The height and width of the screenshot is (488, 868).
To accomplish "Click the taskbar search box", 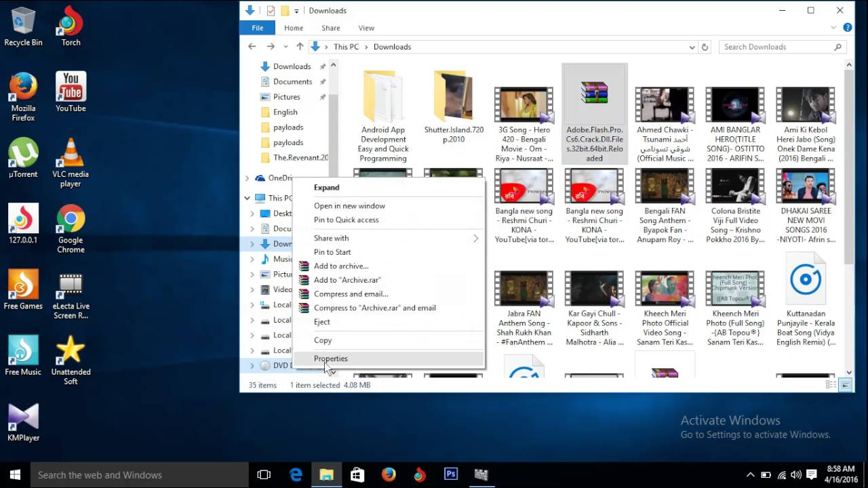I will 140,475.
